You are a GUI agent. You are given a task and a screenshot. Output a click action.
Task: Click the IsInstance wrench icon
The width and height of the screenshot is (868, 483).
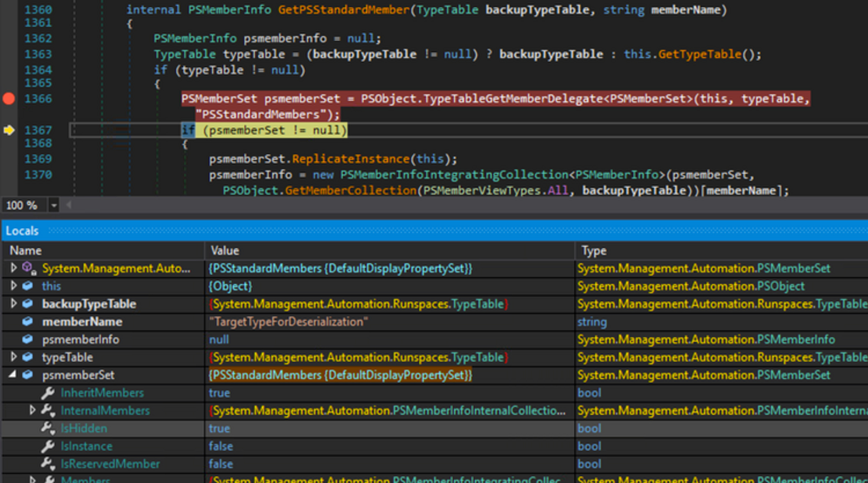click(x=48, y=446)
